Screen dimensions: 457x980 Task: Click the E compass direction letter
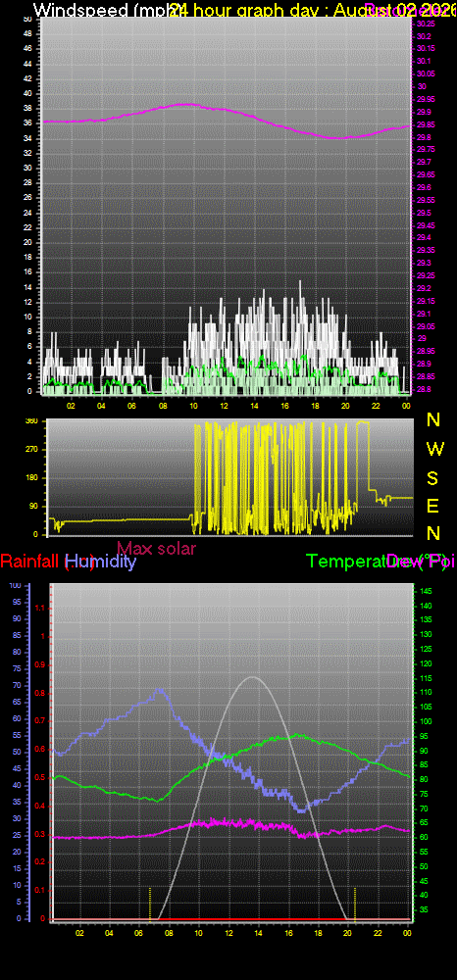(x=432, y=506)
